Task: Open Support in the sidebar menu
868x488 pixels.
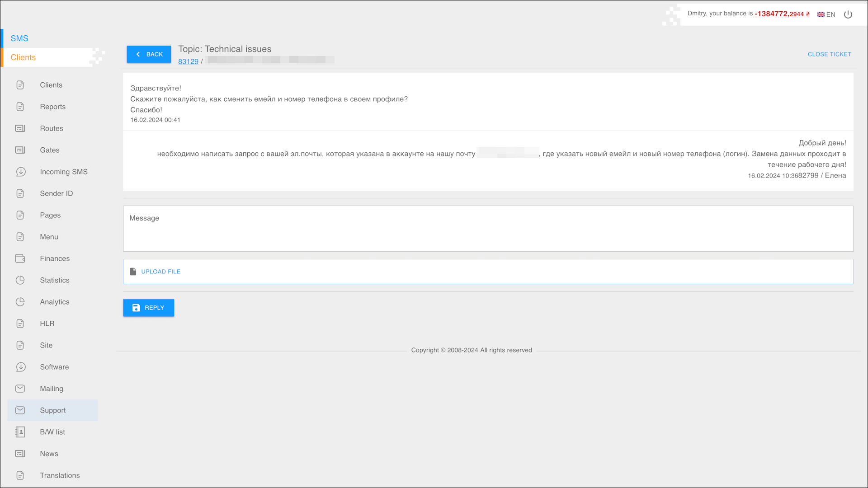Action: tap(52, 410)
